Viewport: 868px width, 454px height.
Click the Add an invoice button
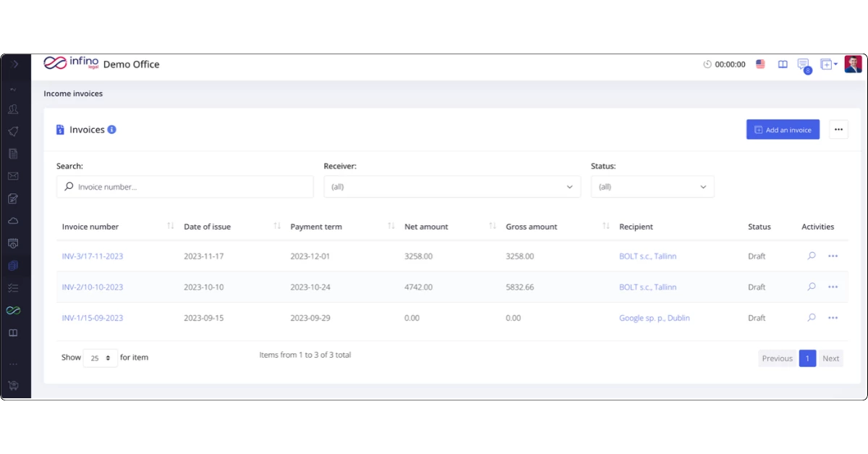click(x=783, y=130)
